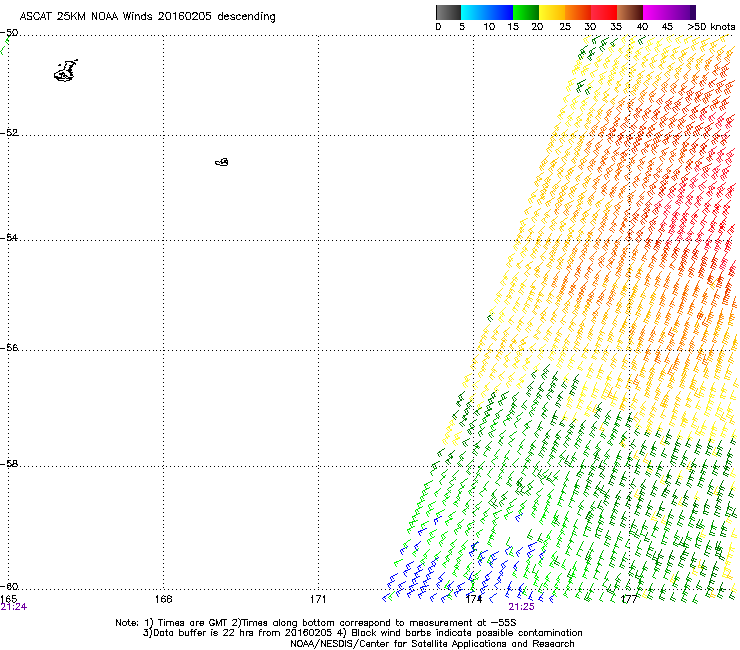The height and width of the screenshot is (650, 740).
Task: Click the '171' longitude axis label
Action: tap(318, 599)
